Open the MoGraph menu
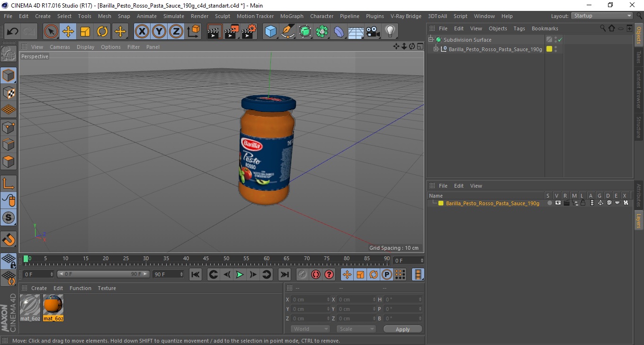The width and height of the screenshot is (644, 345). tap(292, 16)
